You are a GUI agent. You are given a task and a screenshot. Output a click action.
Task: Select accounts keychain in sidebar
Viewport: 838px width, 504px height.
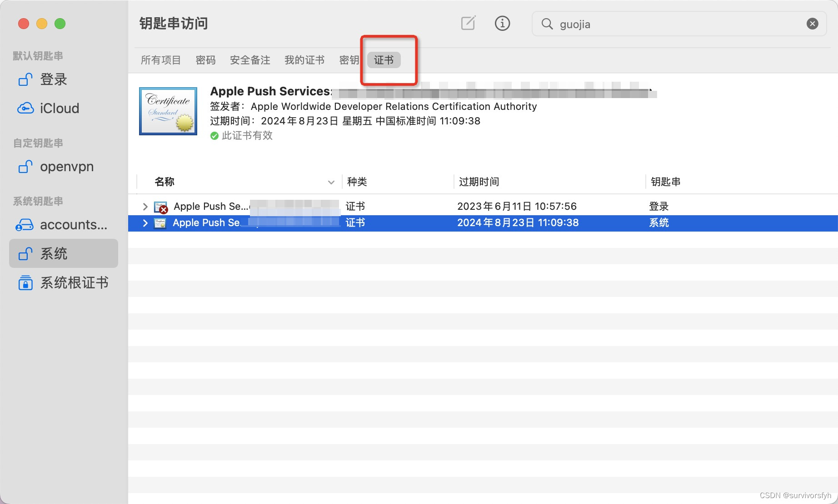click(x=64, y=225)
